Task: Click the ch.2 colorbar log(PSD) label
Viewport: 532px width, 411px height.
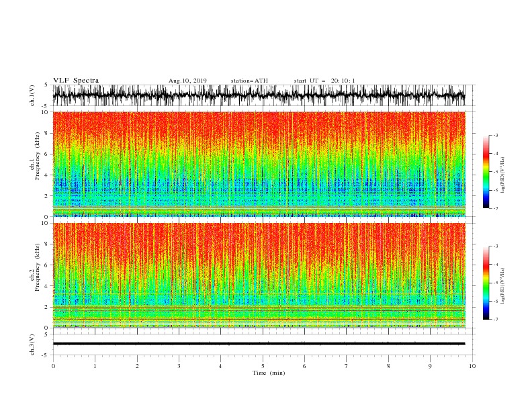Action: point(502,286)
